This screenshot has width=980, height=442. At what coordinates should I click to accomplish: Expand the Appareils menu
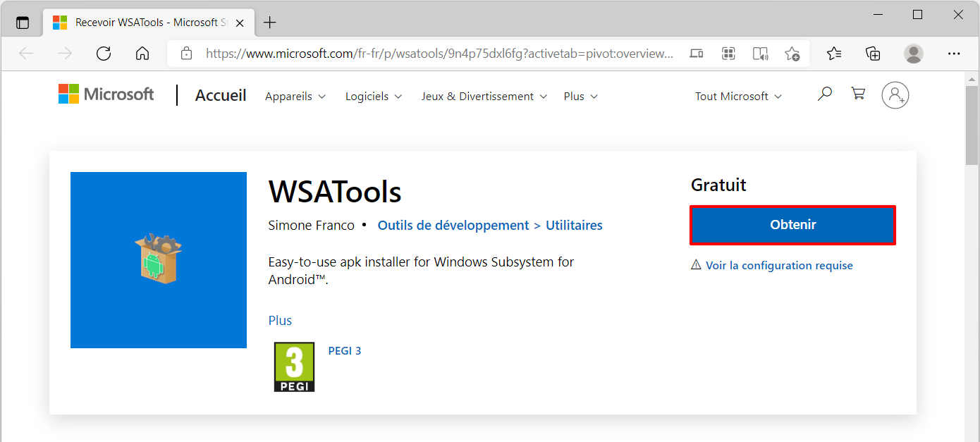pyautogui.click(x=295, y=97)
